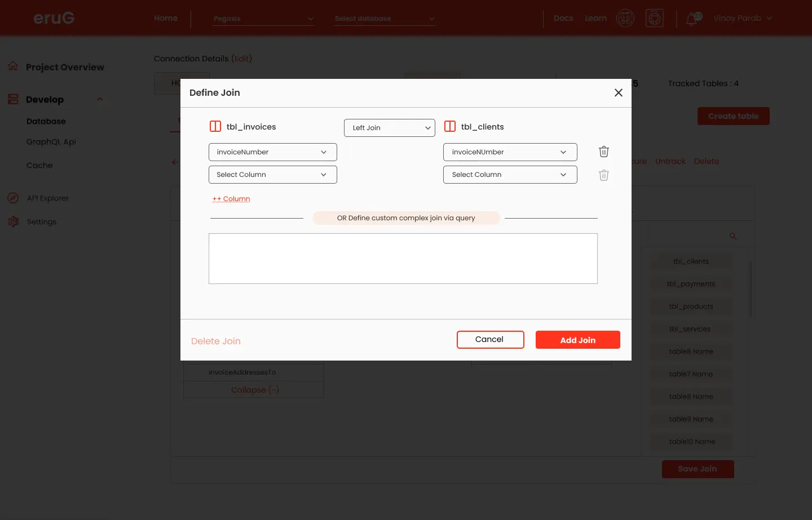Open right Select Column dropdown under tbl_clients
Screen dimensions: 812x520
click(510, 175)
